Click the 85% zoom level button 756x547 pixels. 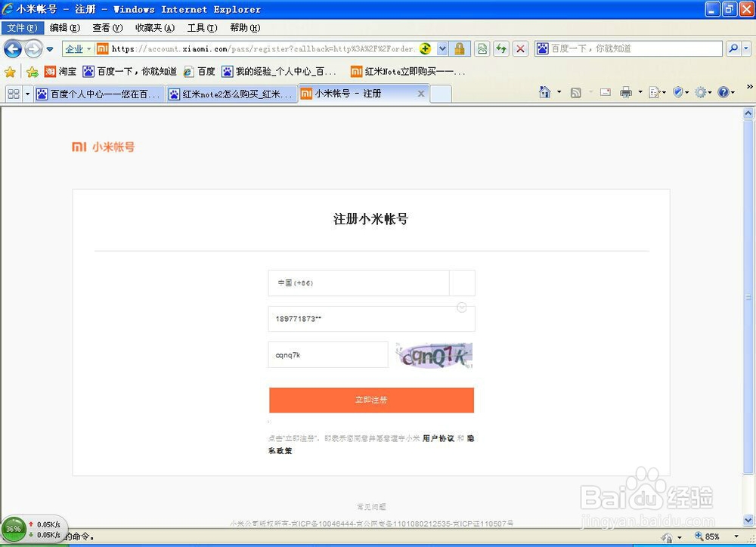(x=707, y=536)
